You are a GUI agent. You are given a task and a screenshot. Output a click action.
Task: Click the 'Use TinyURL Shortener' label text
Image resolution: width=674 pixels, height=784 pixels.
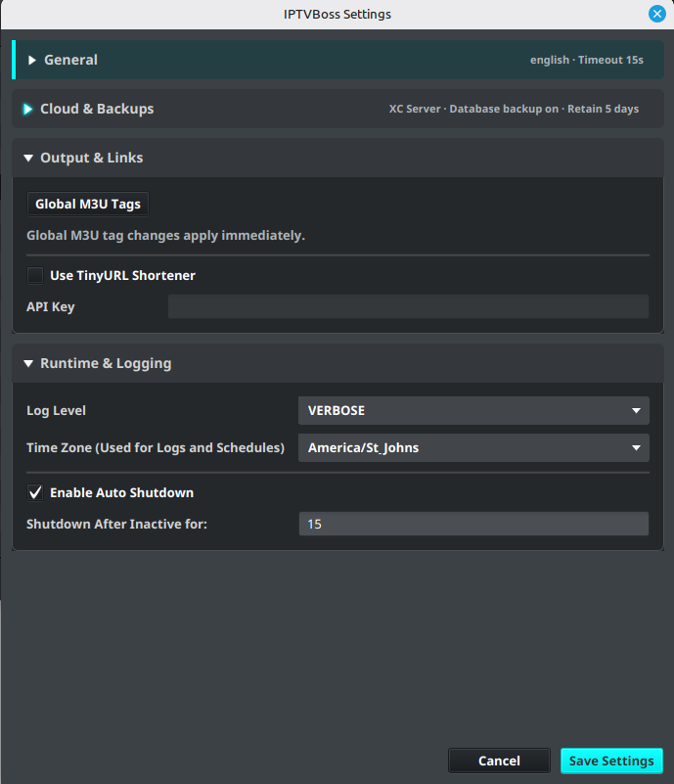[122, 275]
